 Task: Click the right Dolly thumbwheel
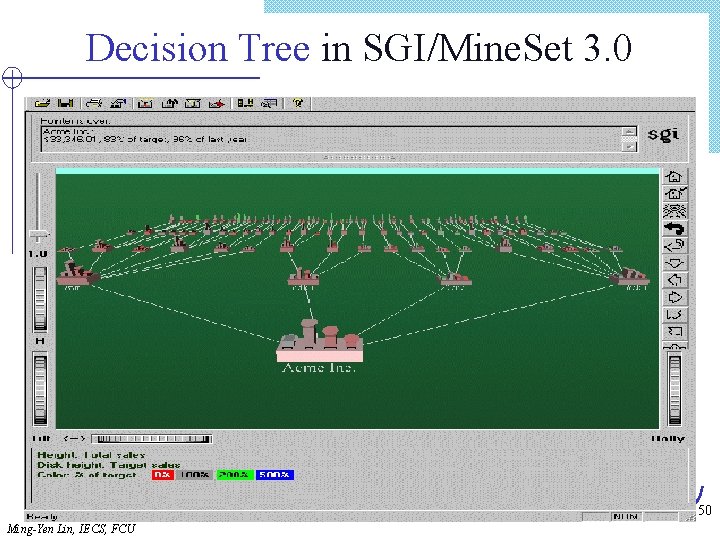click(675, 389)
